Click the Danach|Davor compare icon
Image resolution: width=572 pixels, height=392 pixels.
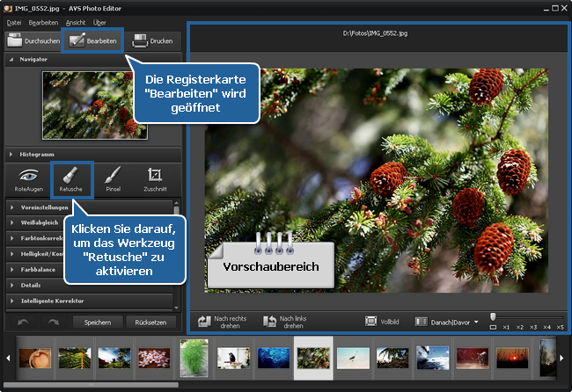click(x=421, y=322)
